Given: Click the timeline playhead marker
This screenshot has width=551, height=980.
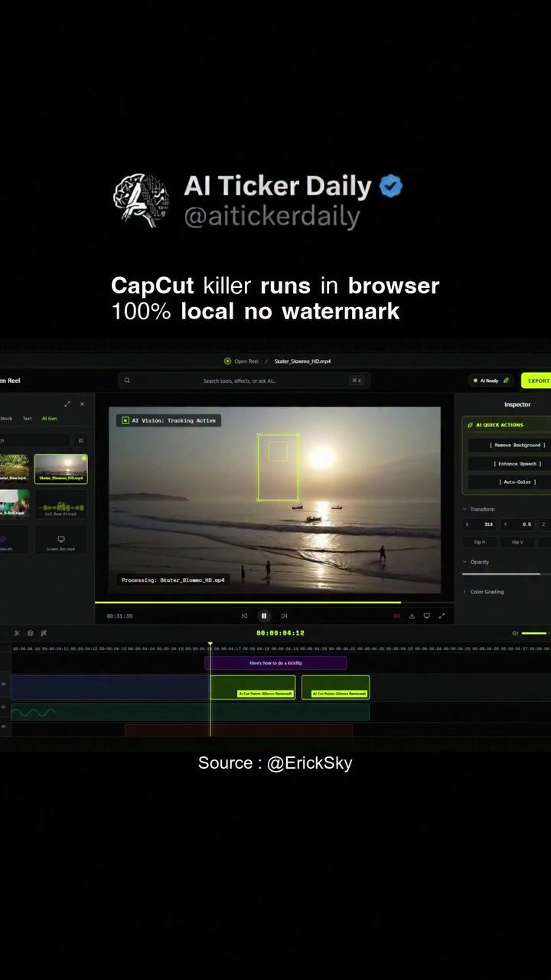Looking at the screenshot, I should (x=210, y=645).
